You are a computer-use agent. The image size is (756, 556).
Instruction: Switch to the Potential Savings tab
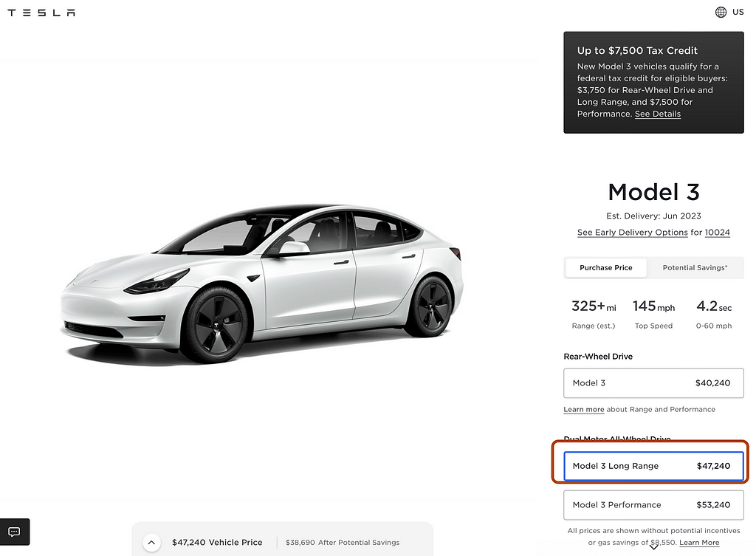[695, 267]
